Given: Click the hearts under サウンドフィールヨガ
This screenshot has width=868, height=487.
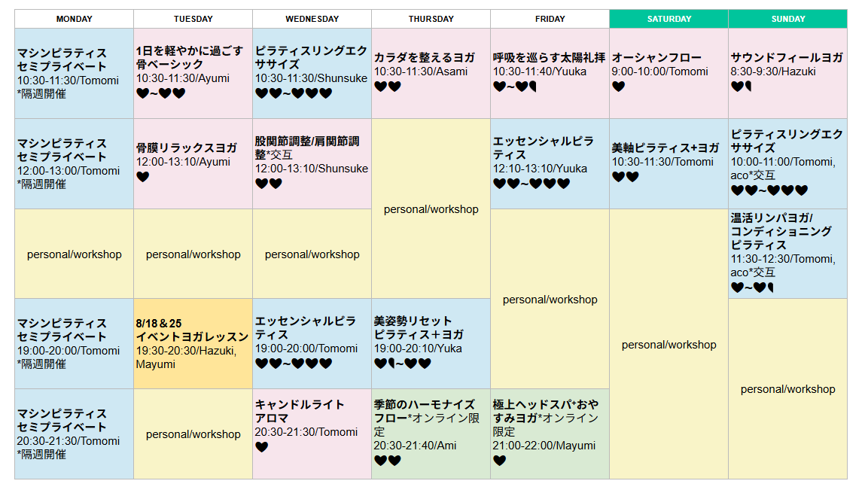Looking at the screenshot, I should coord(742,87).
